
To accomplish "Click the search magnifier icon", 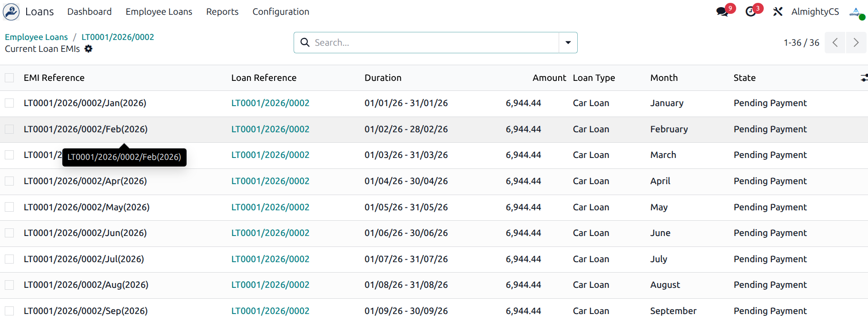I will [305, 43].
